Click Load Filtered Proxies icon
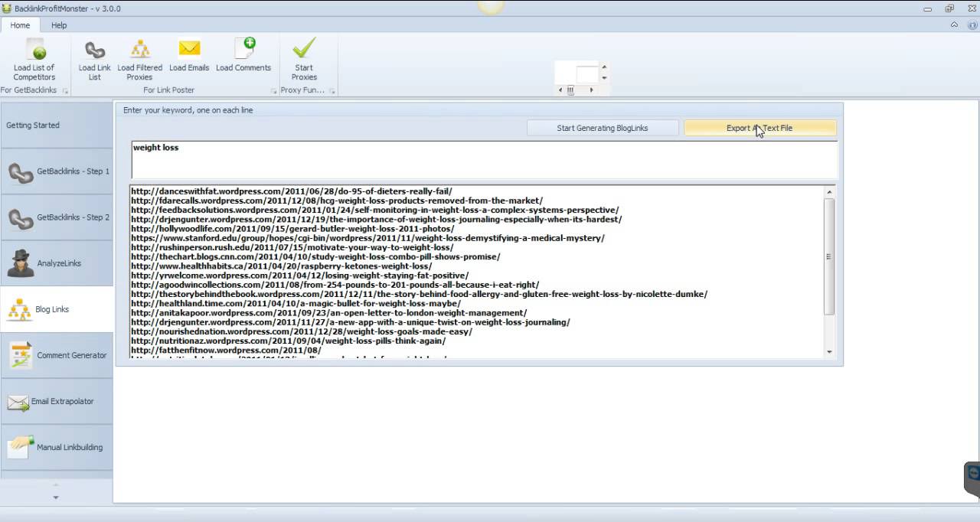Viewport: 980px width, 522px height. 139,49
